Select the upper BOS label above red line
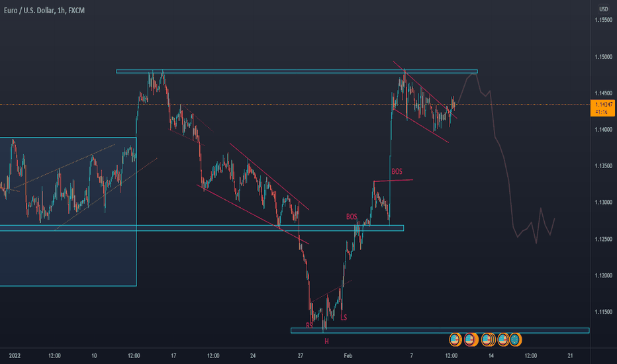 click(x=397, y=171)
